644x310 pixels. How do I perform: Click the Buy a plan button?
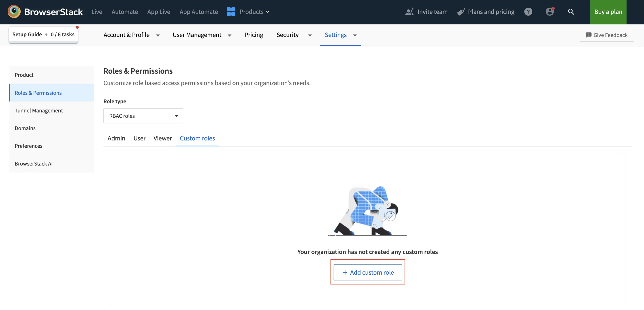pos(608,11)
